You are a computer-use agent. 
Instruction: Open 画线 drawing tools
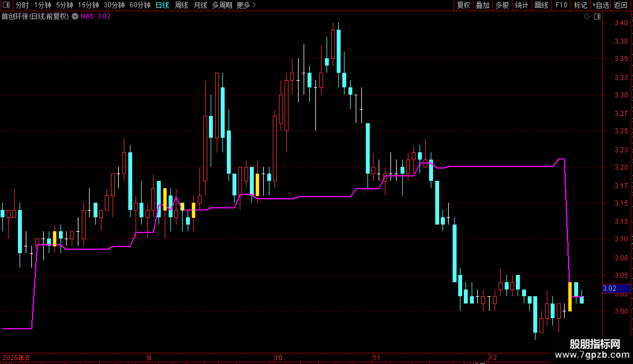click(x=541, y=5)
